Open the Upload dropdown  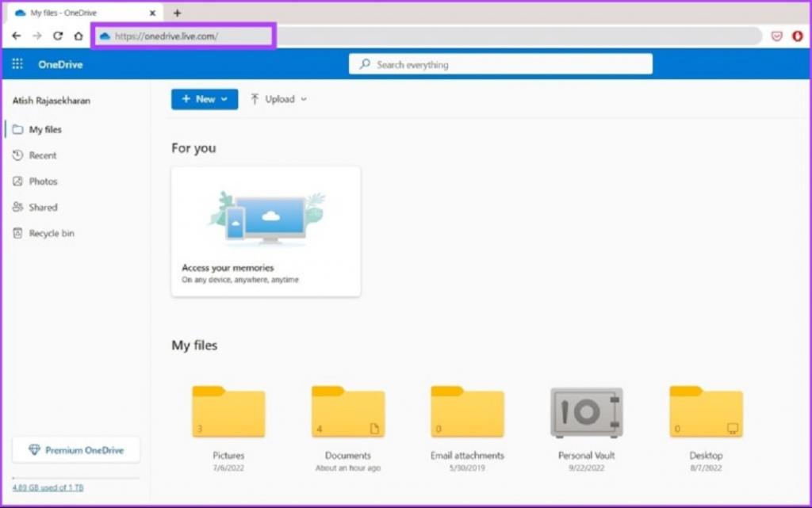278,99
